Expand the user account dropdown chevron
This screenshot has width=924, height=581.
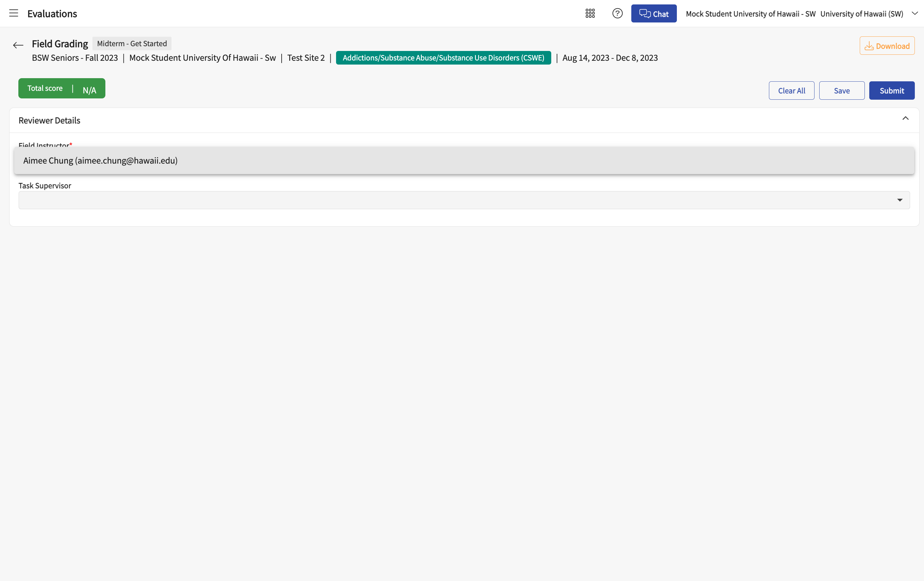(915, 13)
